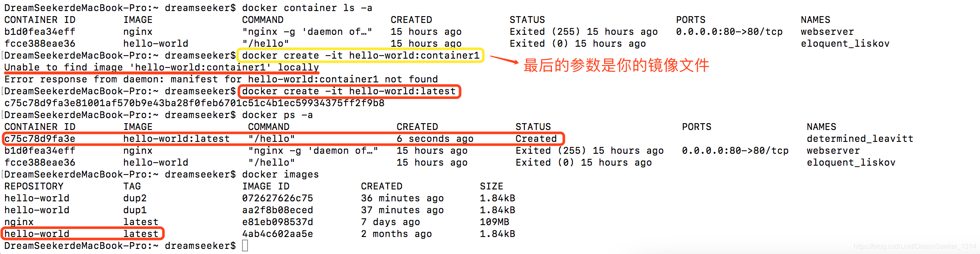This screenshot has height=254, width=980.
Task: Click the 'Error response from daemon' line
Action: click(221, 79)
